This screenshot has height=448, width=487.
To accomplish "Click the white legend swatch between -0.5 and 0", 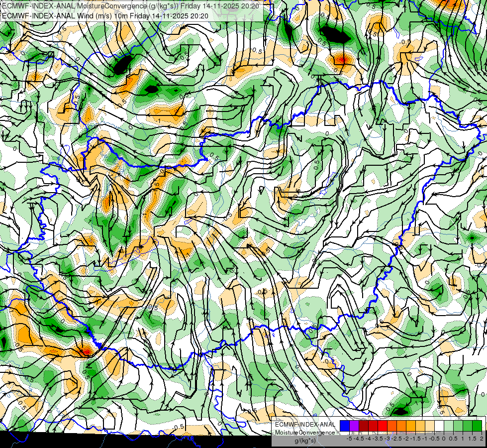I will [439, 426].
